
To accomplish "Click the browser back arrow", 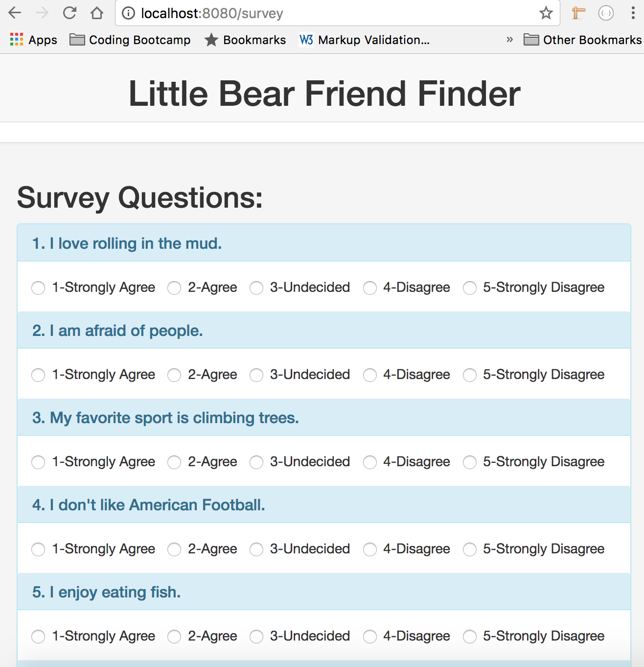I will point(15,13).
